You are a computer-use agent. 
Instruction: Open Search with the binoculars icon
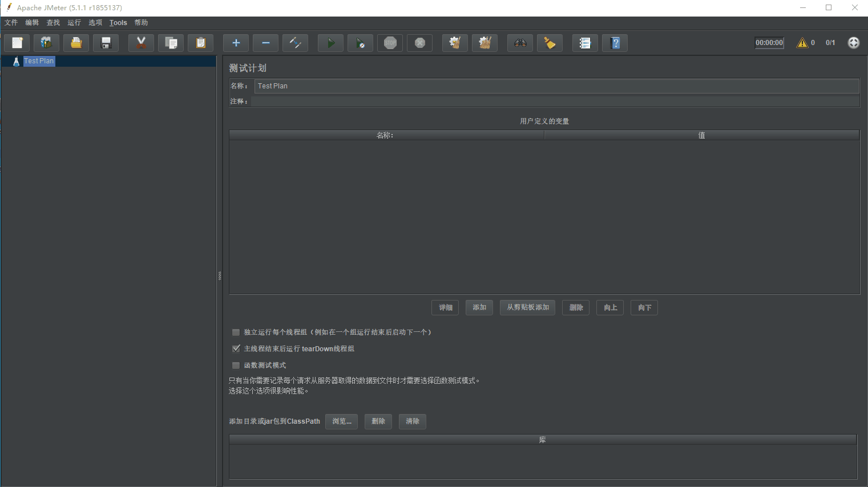520,43
